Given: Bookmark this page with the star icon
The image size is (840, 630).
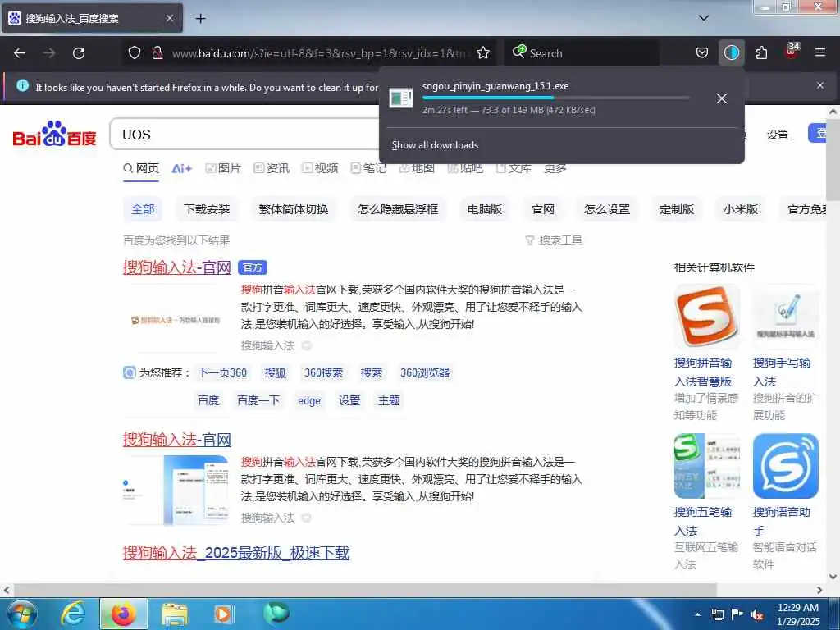Looking at the screenshot, I should pos(483,53).
